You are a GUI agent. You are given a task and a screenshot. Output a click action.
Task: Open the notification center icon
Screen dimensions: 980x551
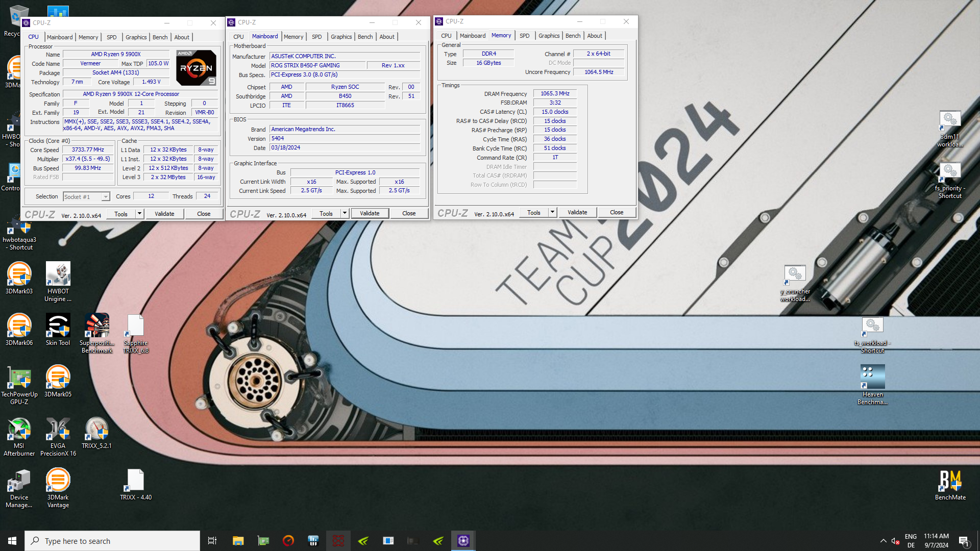(x=964, y=541)
